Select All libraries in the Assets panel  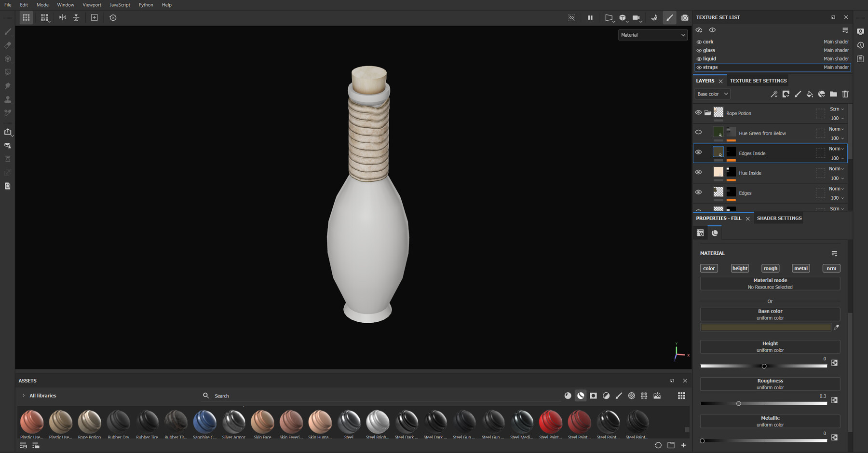click(43, 396)
